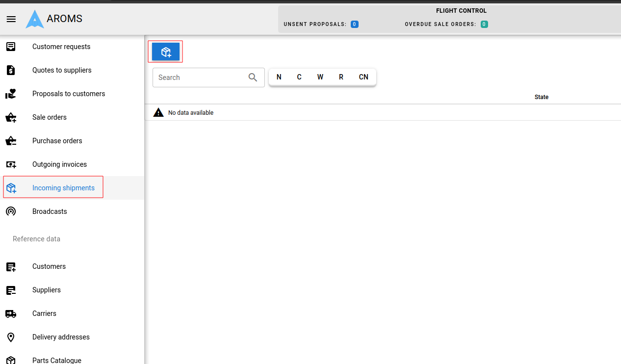Open Purchase orders in the sidebar
621x364 pixels.
pyautogui.click(x=57, y=141)
